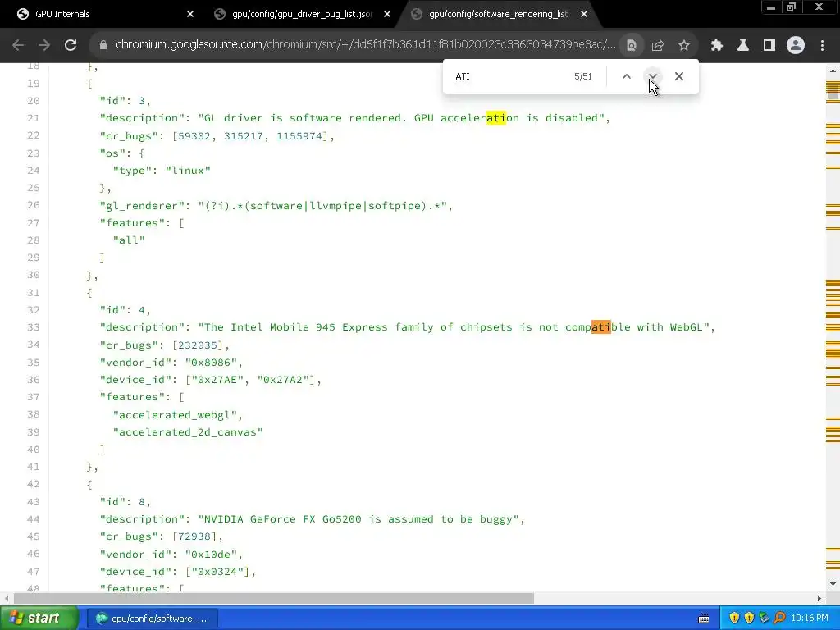Click the yellow 'ati' in acceleration
This screenshot has height=630, width=840.
[496, 117]
